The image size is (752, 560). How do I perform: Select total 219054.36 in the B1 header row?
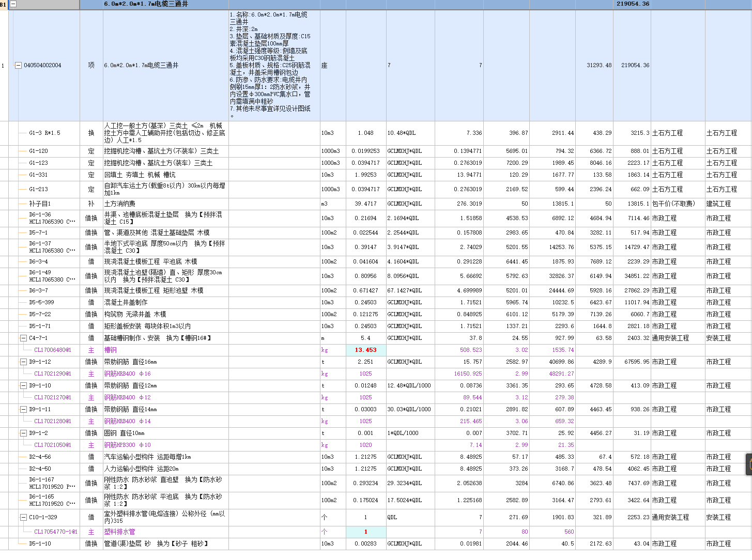click(x=633, y=4)
